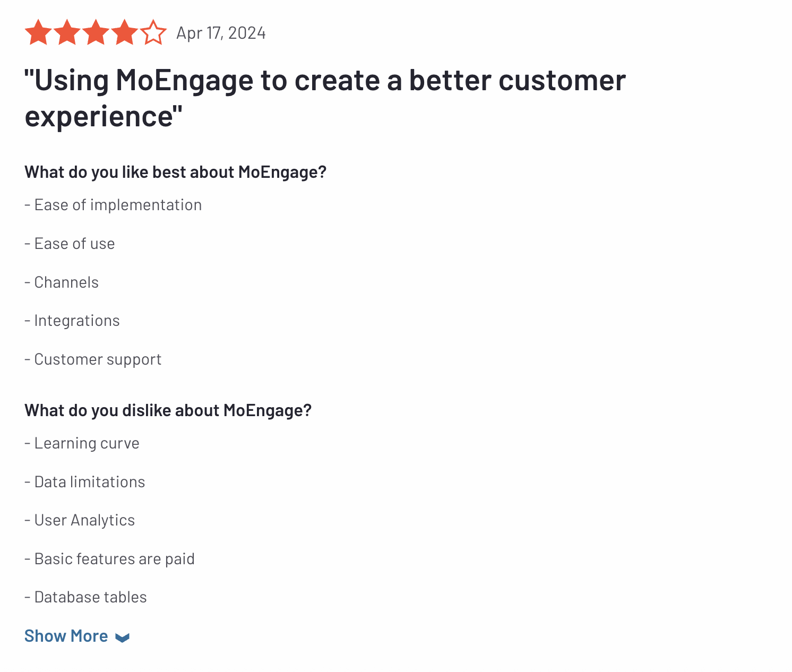Select the 'Ease of use' line
This screenshot has width=792, height=672.
coord(70,244)
